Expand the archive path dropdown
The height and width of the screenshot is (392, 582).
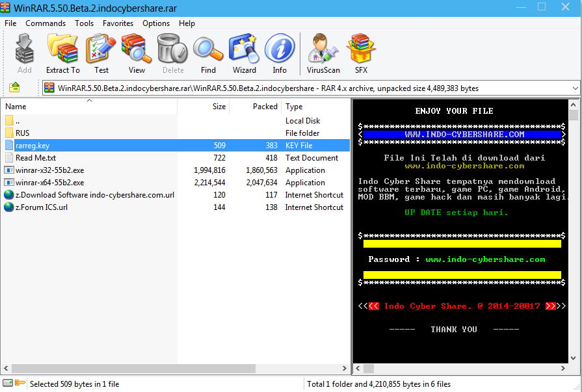pos(575,88)
